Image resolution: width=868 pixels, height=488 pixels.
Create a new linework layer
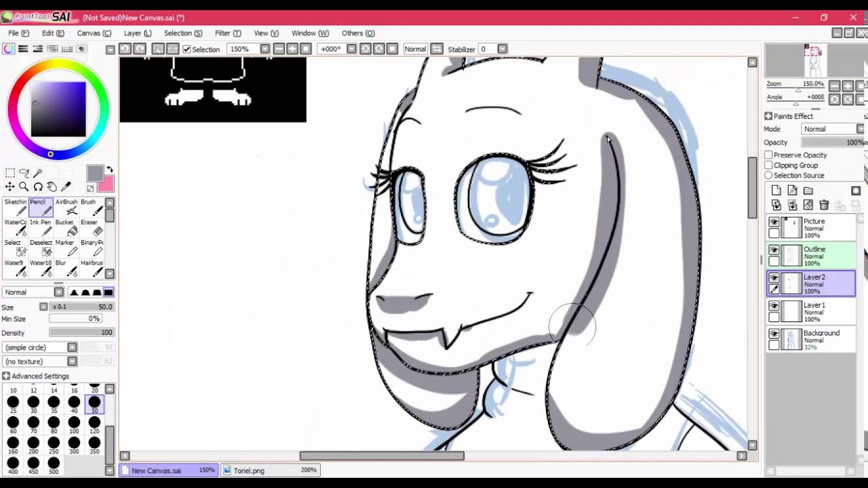(792, 190)
